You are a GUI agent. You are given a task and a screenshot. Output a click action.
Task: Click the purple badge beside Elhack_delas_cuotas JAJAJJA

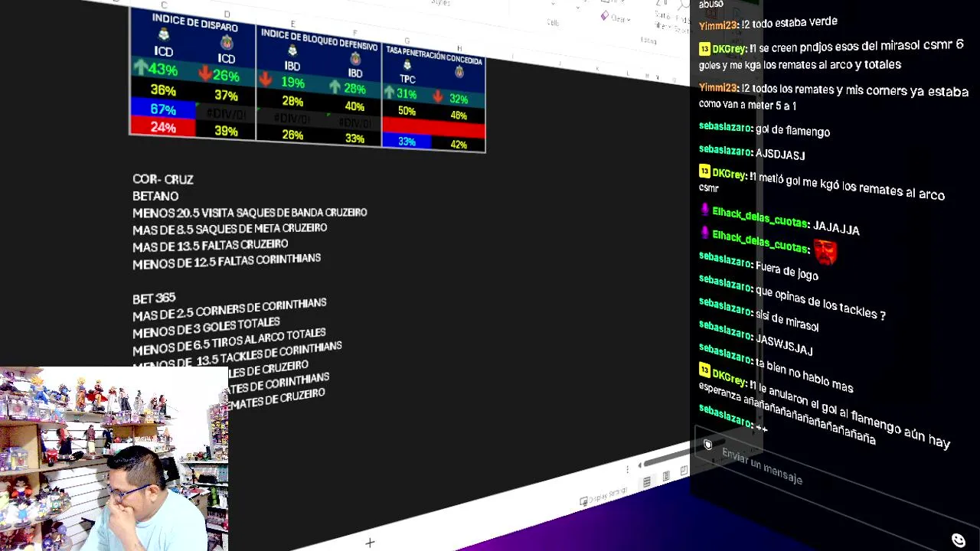[704, 209]
